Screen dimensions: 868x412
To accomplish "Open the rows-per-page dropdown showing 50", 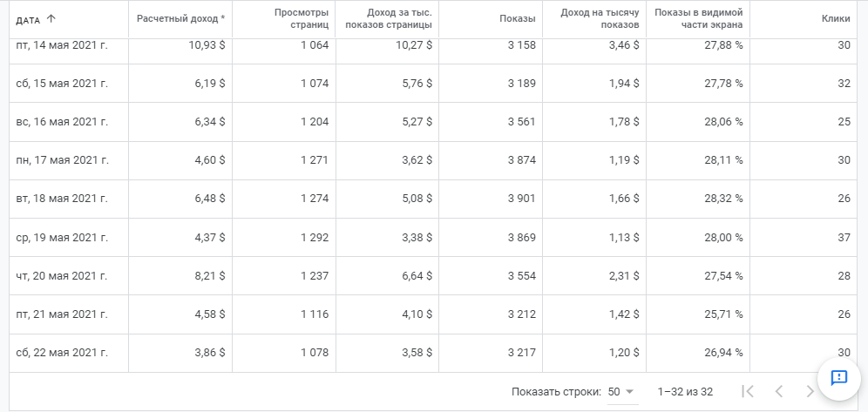I will click(x=621, y=392).
